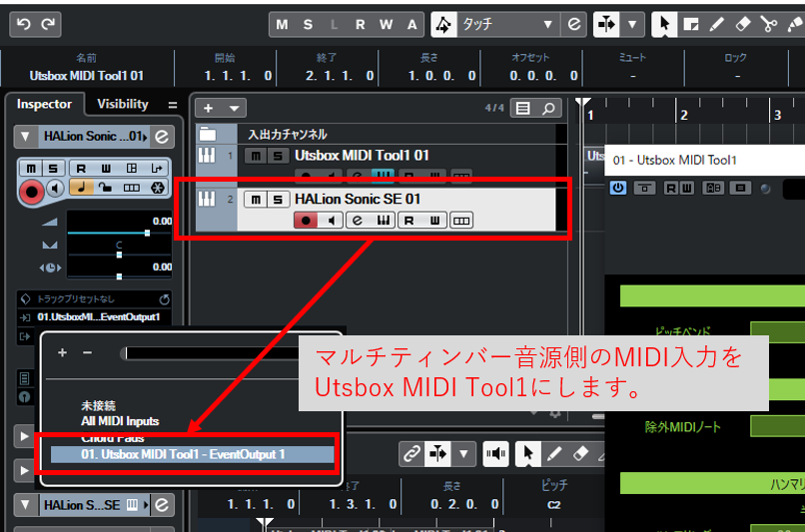Open add track dropdown arrow
805x532 pixels.
234,108
